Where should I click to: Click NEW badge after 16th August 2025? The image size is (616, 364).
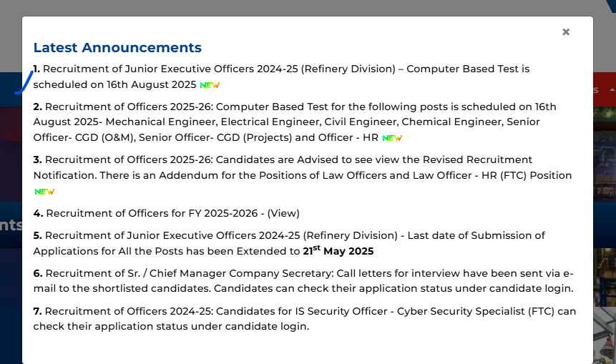[210, 85]
